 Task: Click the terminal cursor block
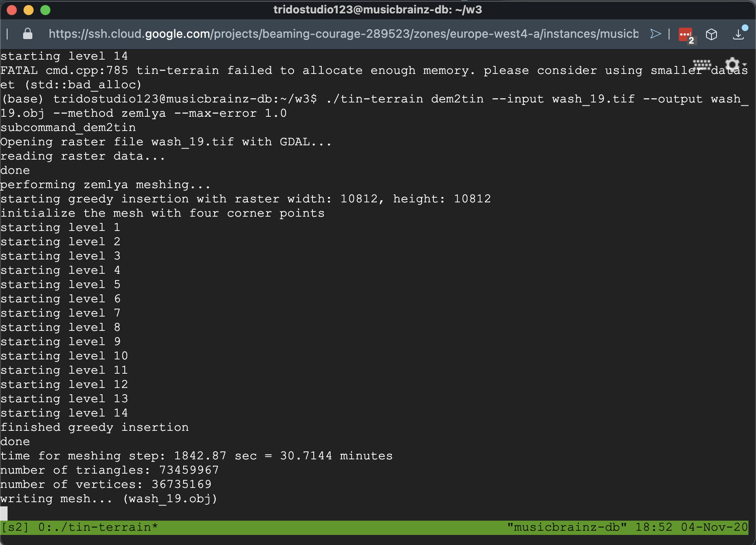(4, 513)
